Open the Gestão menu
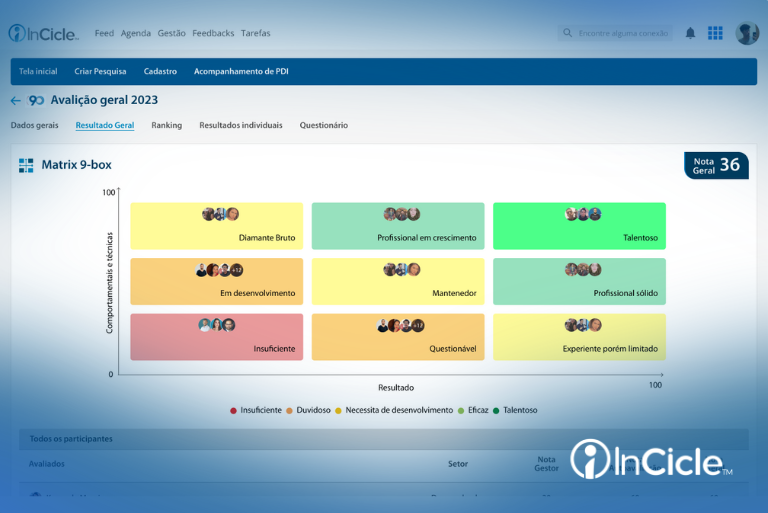 point(171,33)
